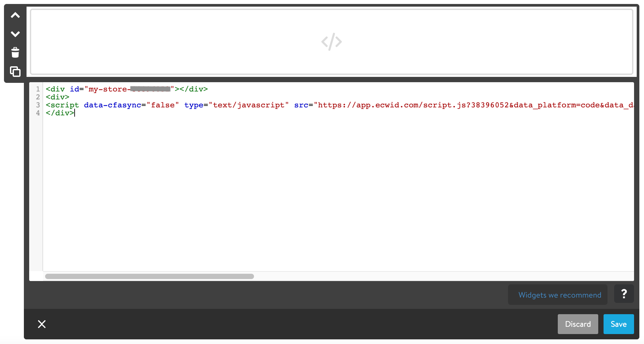Save the embed code

coord(618,324)
